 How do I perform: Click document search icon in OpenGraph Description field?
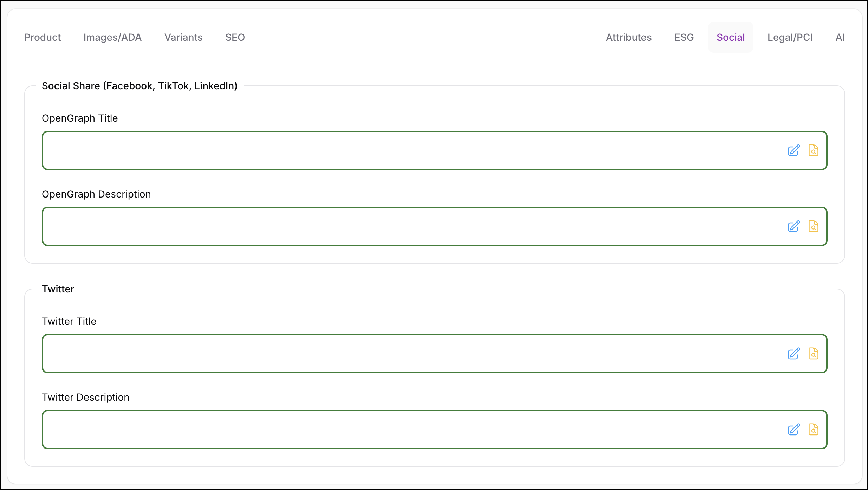click(x=813, y=226)
